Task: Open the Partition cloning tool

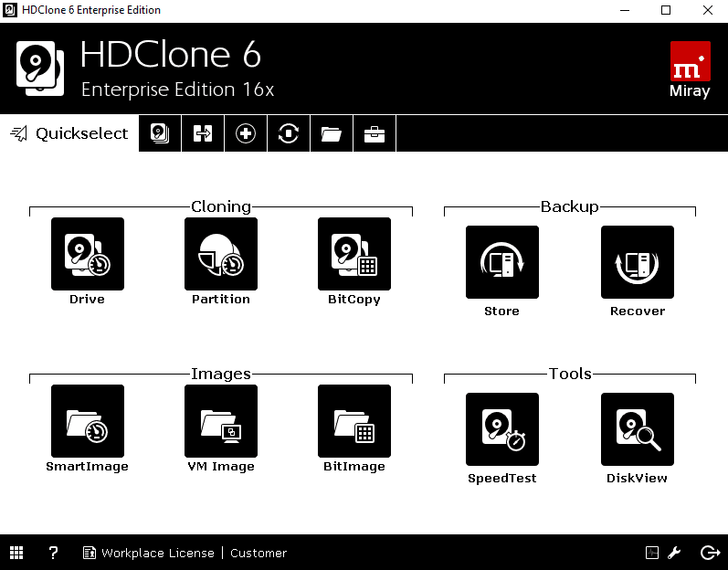Action: 220,253
